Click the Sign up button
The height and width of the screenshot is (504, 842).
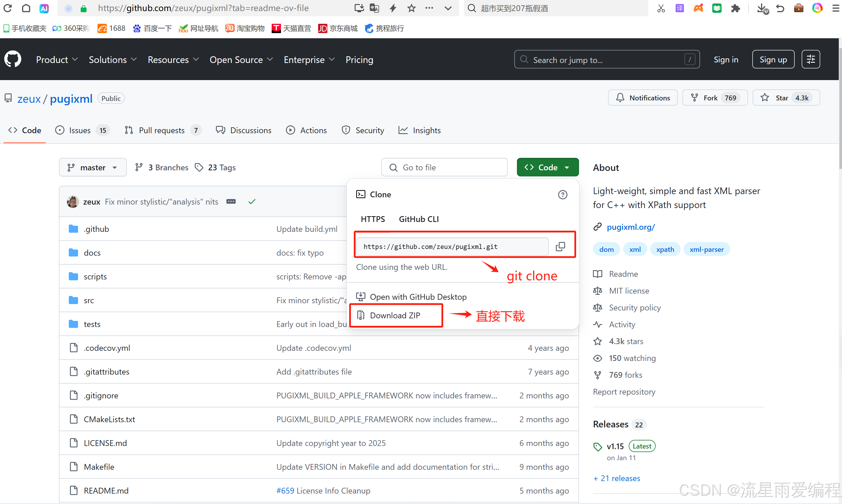pos(773,59)
